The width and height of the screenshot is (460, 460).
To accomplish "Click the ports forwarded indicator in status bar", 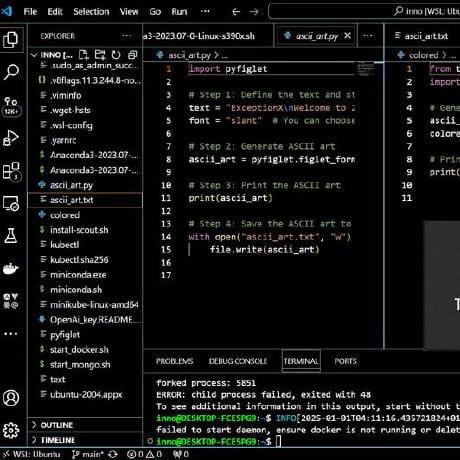I will coord(181,454).
